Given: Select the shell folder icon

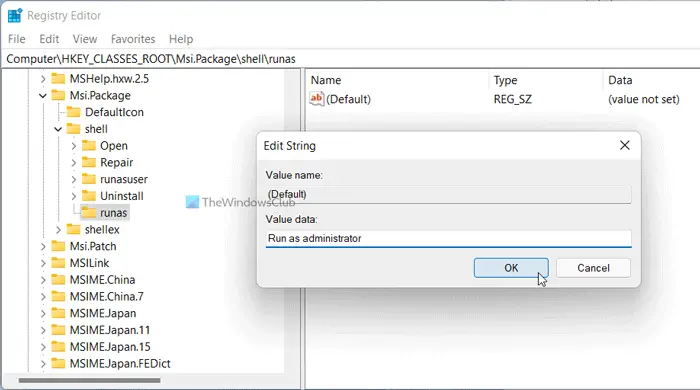Looking at the screenshot, I should [x=73, y=129].
